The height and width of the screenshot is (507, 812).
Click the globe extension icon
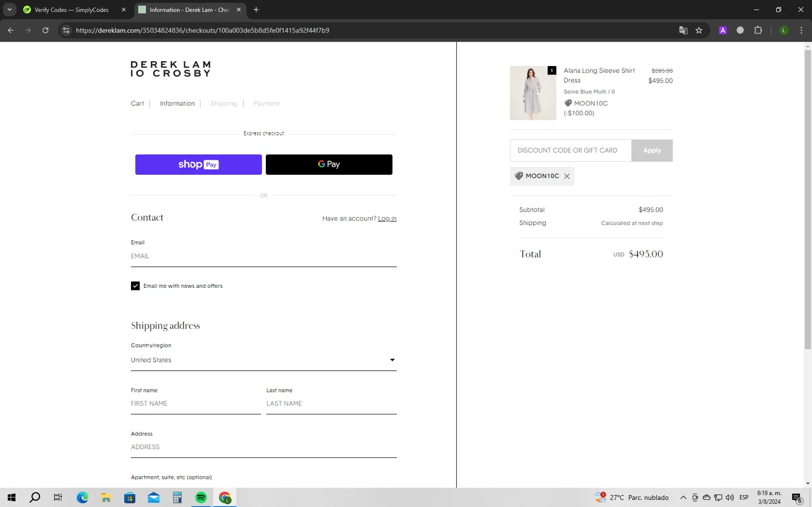coord(740,30)
